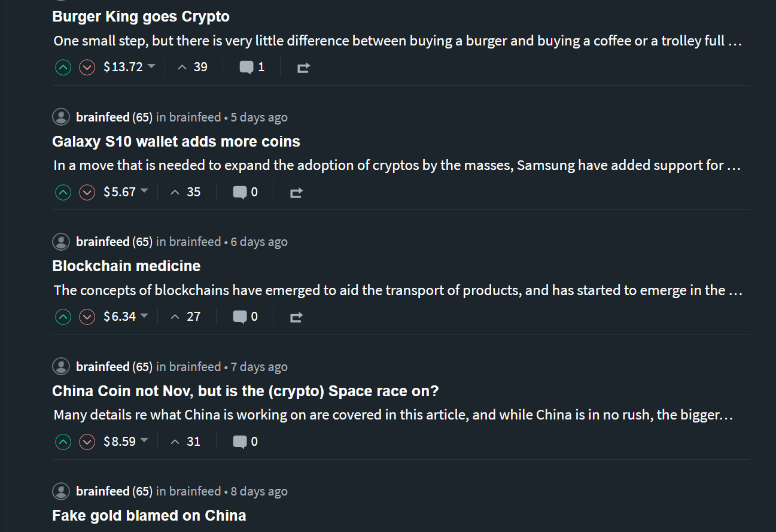Open the Fake gold blamed on China post
Screen dimensions: 776x532
(149, 516)
